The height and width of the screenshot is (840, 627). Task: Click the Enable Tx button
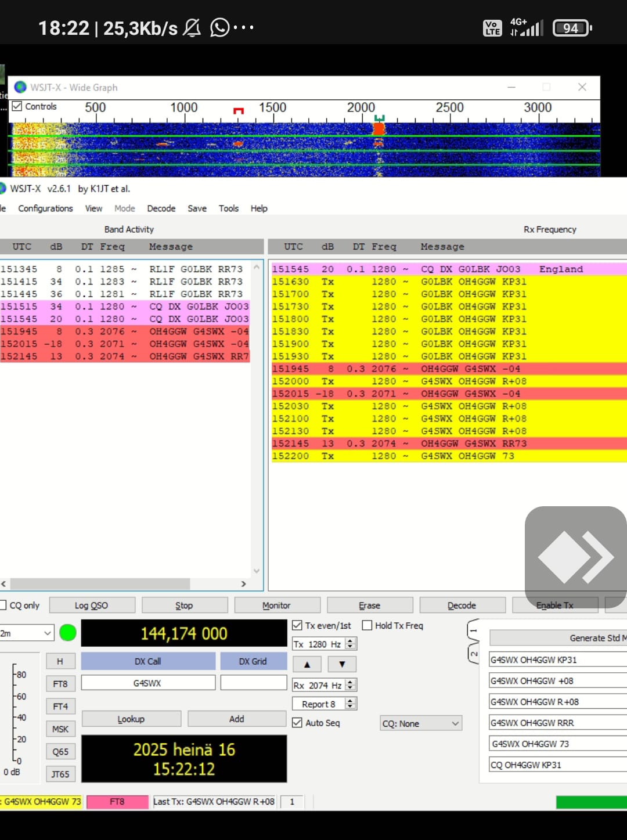click(x=555, y=605)
